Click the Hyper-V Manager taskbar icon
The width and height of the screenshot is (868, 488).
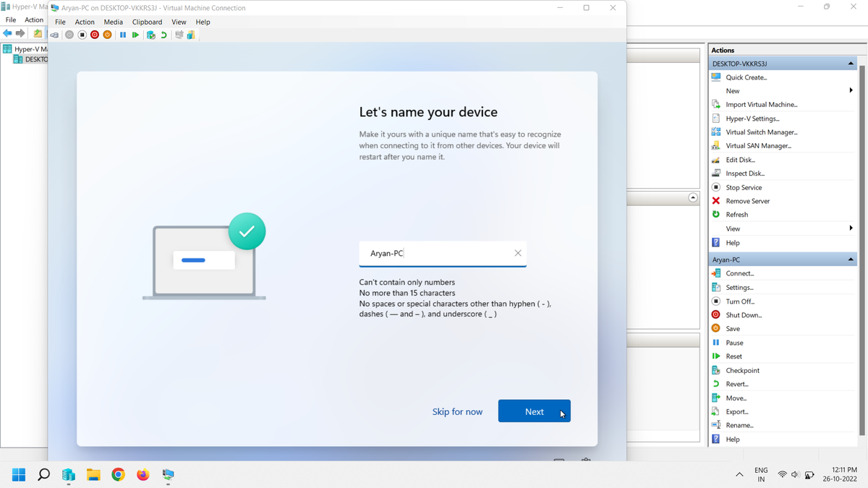coord(69,475)
